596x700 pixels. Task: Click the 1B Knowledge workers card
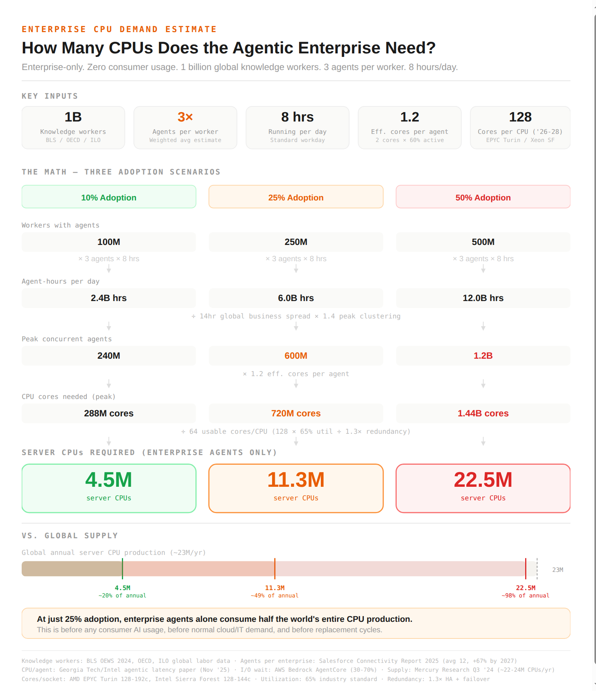click(x=73, y=128)
